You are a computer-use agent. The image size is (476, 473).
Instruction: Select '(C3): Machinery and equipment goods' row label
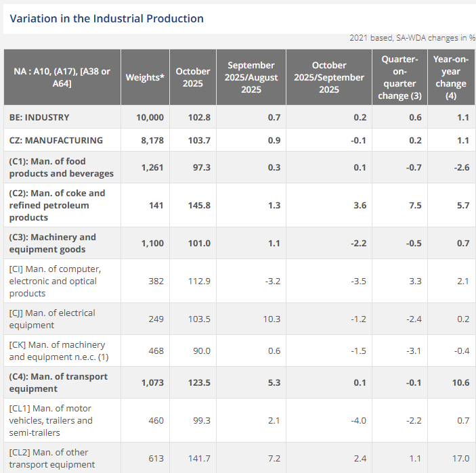53,243
